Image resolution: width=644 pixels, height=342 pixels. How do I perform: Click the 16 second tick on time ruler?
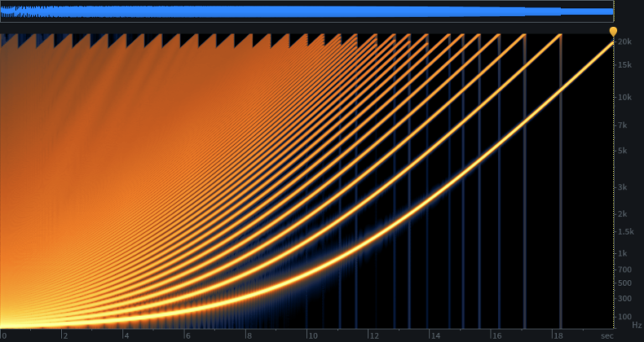click(x=497, y=335)
